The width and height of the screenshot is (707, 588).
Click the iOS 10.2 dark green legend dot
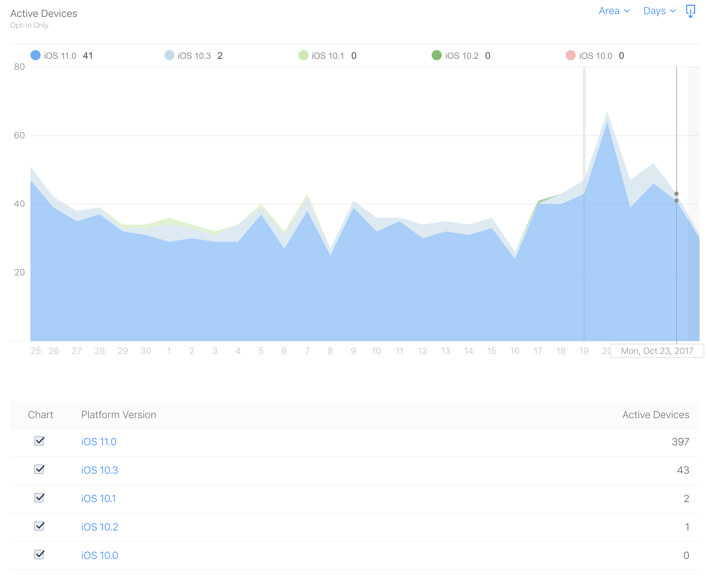pyautogui.click(x=437, y=55)
